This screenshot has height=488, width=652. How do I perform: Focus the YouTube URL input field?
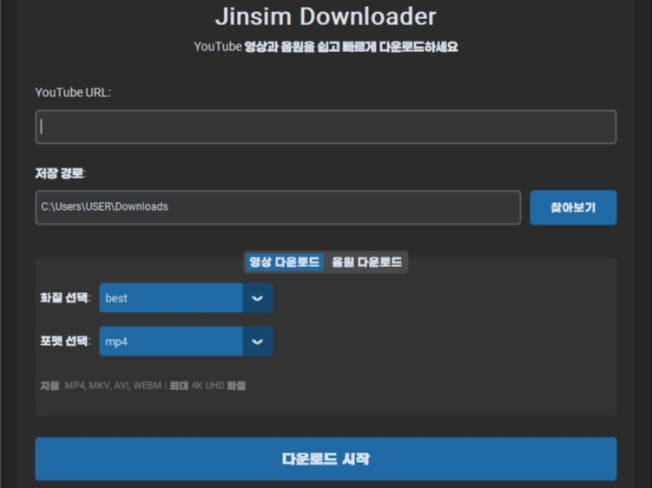(x=325, y=127)
